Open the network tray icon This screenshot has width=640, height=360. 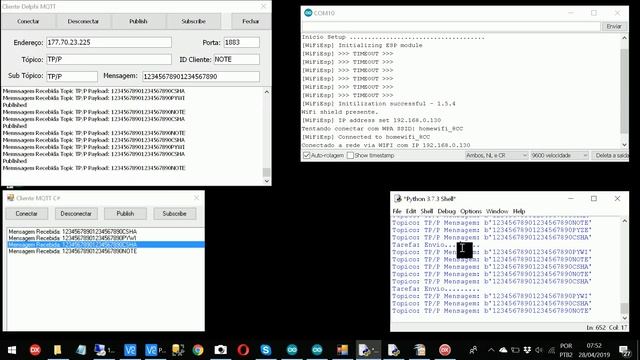click(x=551, y=350)
